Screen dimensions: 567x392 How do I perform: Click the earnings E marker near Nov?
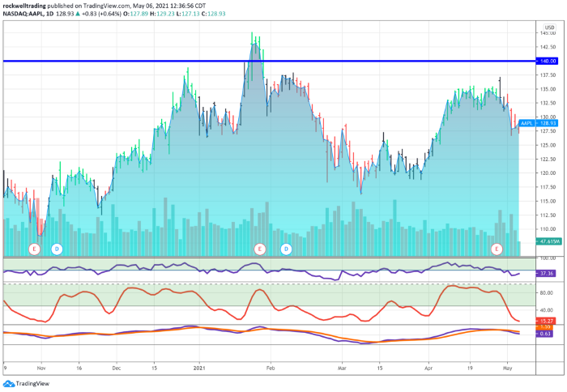[x=34, y=249]
